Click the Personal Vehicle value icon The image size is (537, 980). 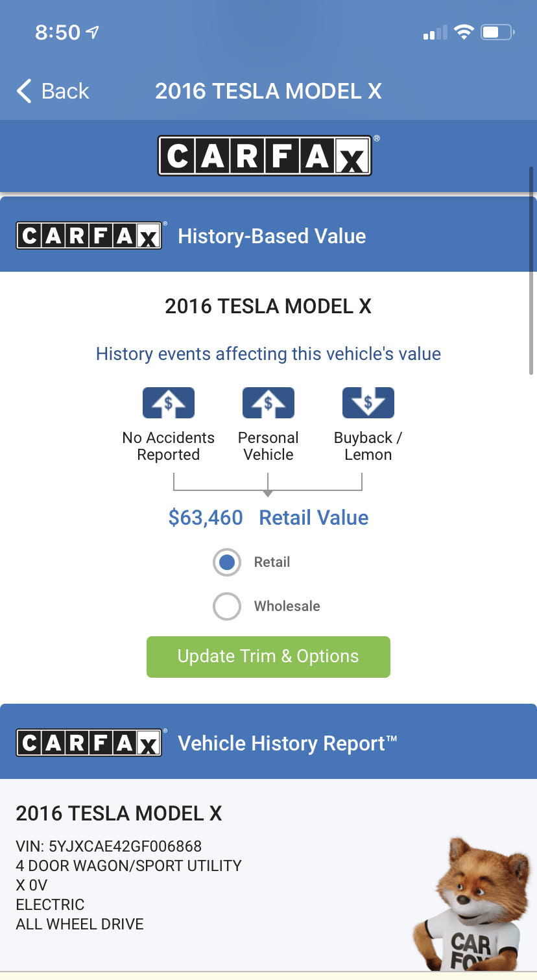click(268, 403)
